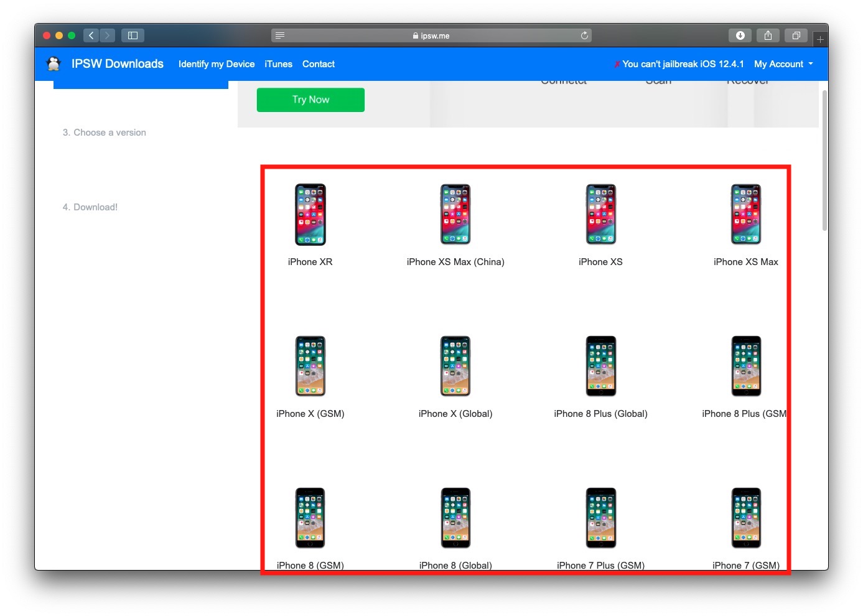
Task: Click the iPhone 8 Plus (Global) label
Action: pyautogui.click(x=601, y=414)
